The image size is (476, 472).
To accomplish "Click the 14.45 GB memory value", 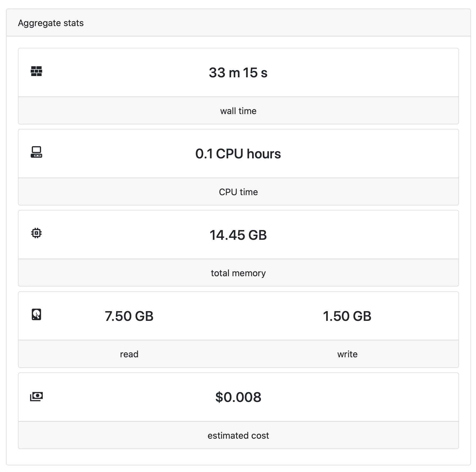I will 238,235.
